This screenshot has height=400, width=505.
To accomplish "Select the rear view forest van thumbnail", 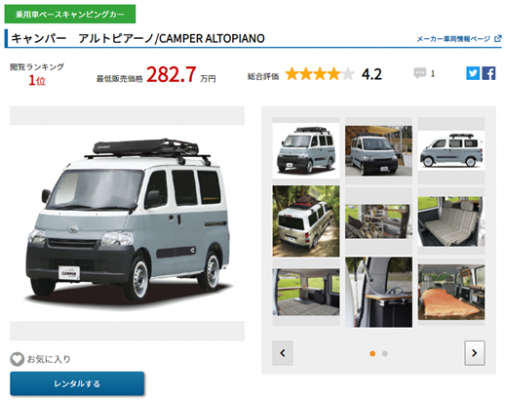I will [x=306, y=221].
